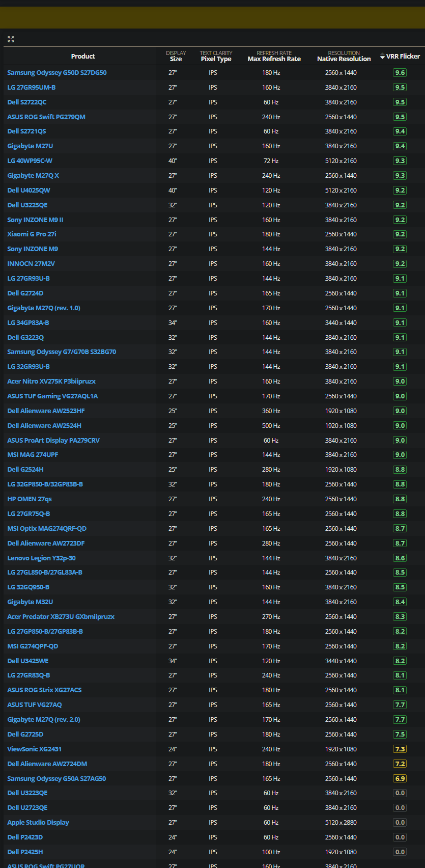Open ASUS ROG Swift PG279QM link
The width and height of the screenshot is (425, 868).
(46, 117)
